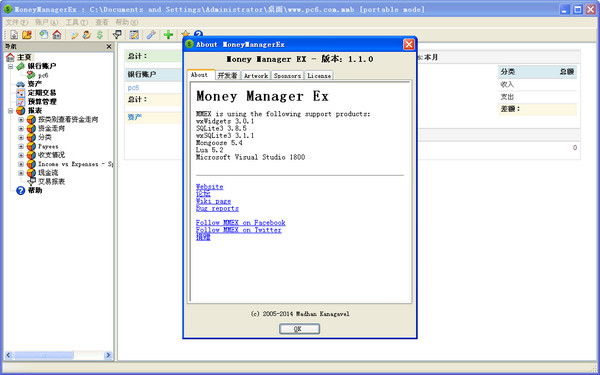The height and width of the screenshot is (375, 600).
Task: Click the green money icon of 银行账户
Action: (20, 66)
